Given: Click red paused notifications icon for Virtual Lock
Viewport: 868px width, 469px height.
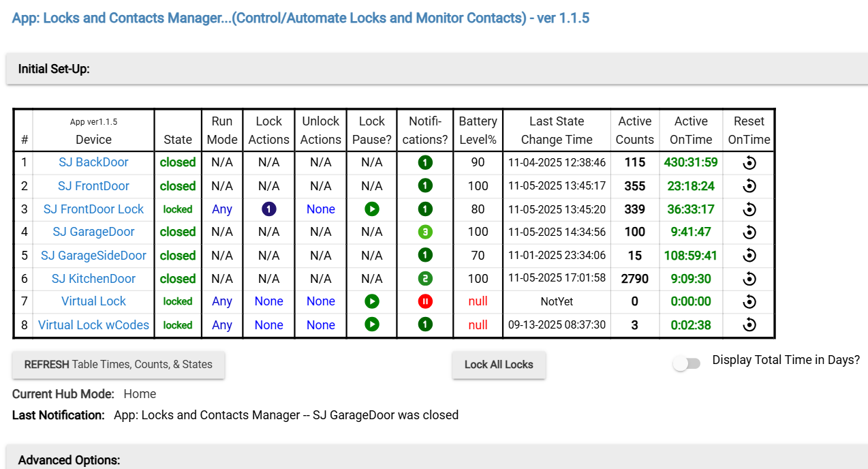Looking at the screenshot, I should (425, 301).
